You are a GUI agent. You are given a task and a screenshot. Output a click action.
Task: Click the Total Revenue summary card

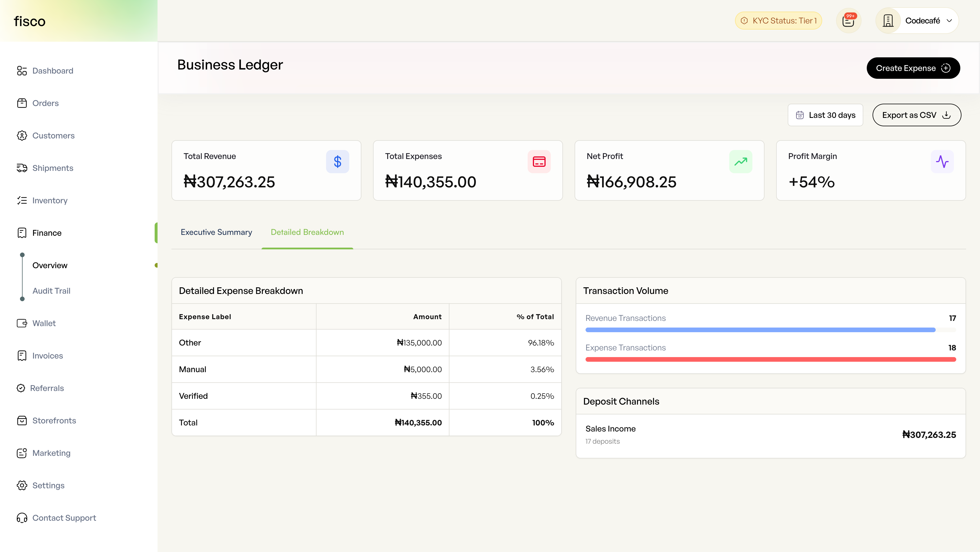coord(266,170)
